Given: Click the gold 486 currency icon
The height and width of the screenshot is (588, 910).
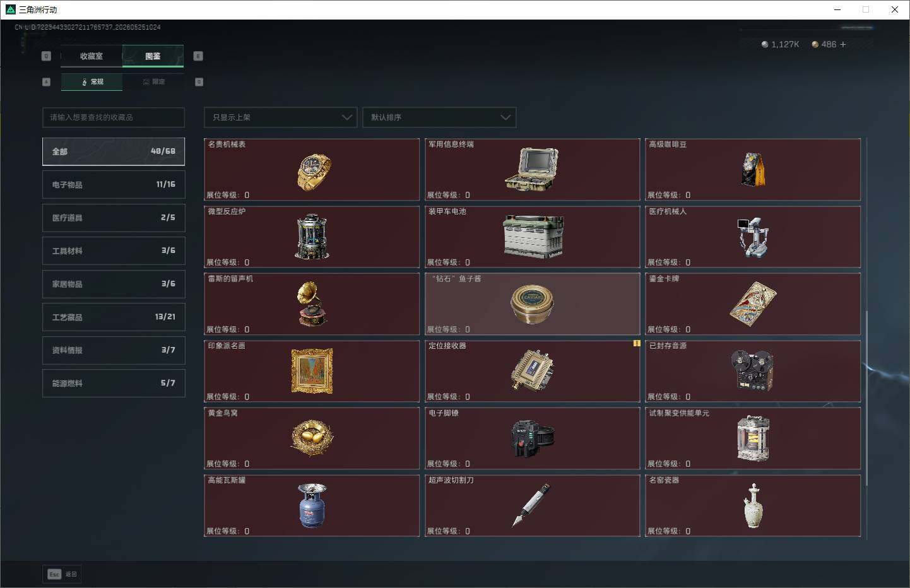Looking at the screenshot, I should click(x=815, y=44).
